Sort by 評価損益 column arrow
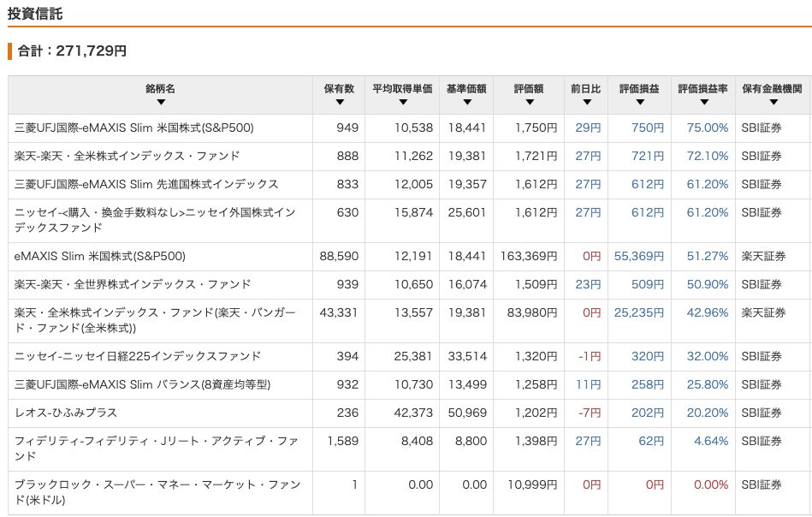 [640, 102]
